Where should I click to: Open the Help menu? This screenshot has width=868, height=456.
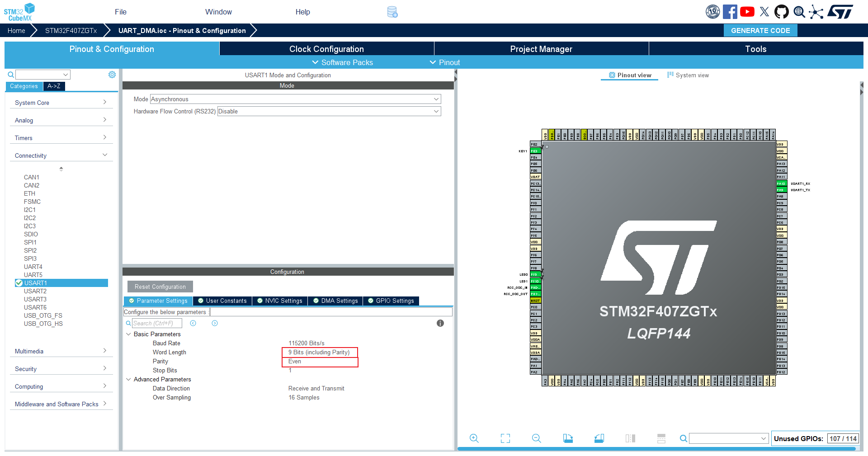pos(303,12)
